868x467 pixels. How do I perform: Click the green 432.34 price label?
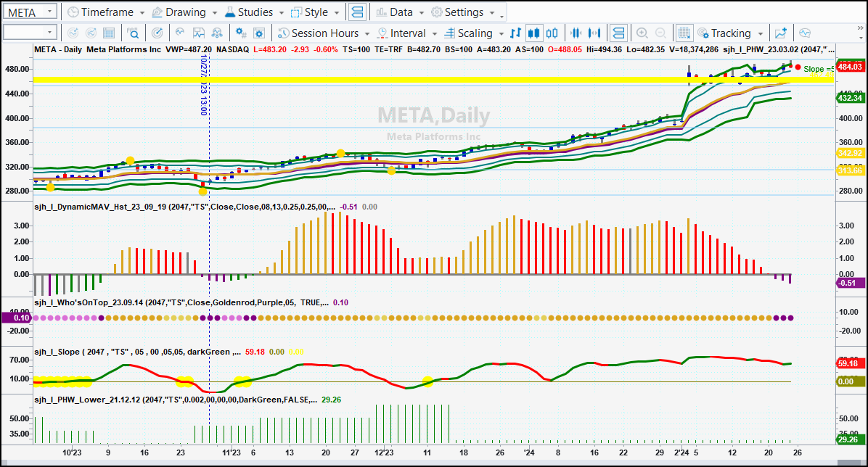(850, 98)
